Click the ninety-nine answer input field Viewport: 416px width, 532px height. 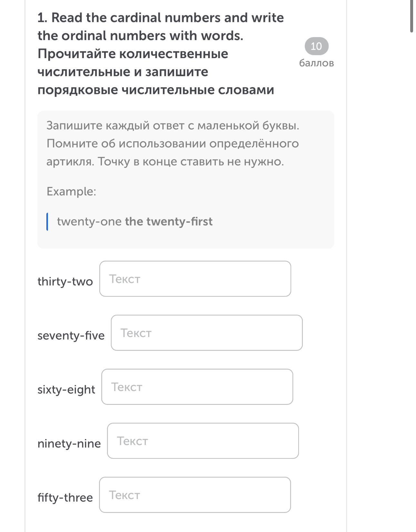(x=203, y=441)
